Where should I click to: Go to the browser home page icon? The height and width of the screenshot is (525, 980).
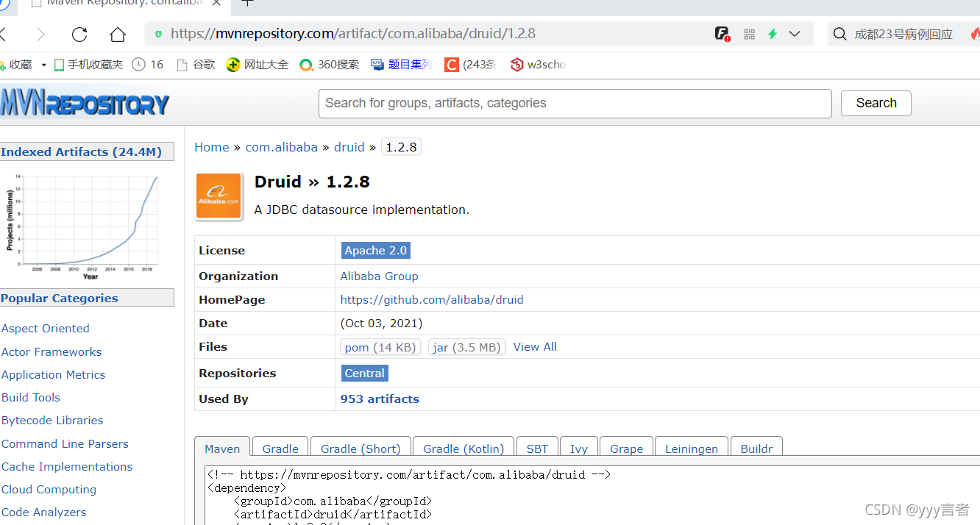pyautogui.click(x=118, y=34)
